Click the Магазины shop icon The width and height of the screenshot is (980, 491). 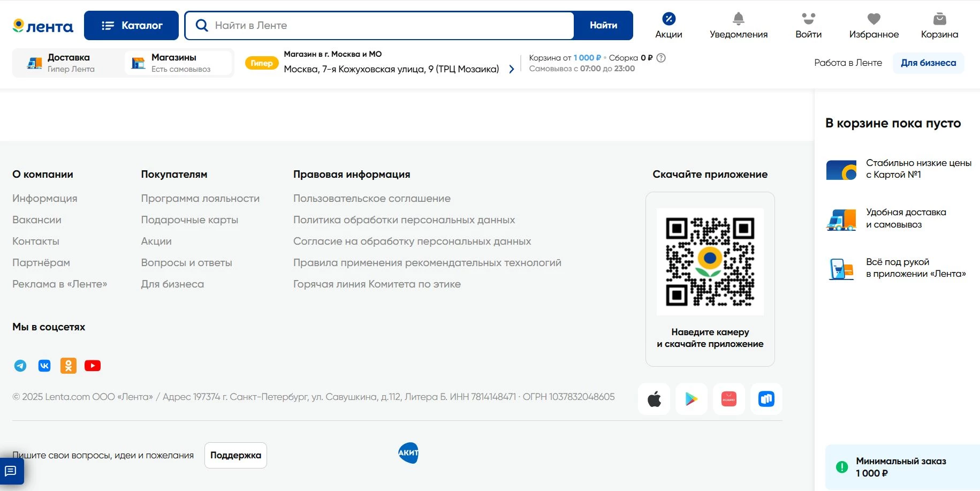click(x=139, y=63)
